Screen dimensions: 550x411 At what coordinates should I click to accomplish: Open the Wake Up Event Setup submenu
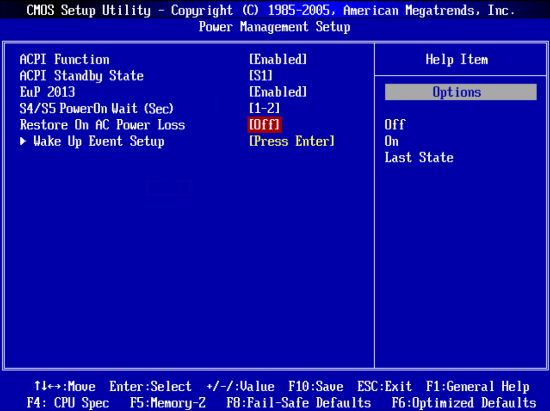pyautogui.click(x=99, y=141)
